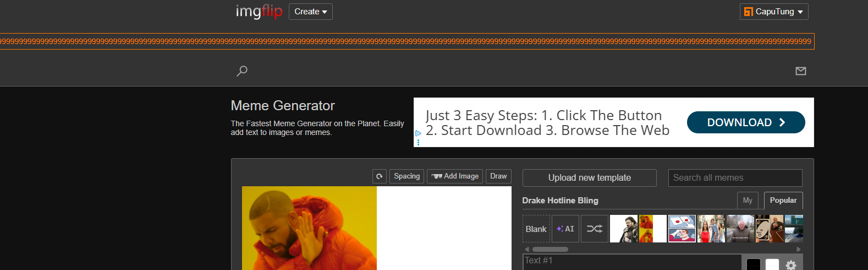Screen dimensions: 868x270
Task: Switch to the Popular templates tab
Action: pos(783,201)
